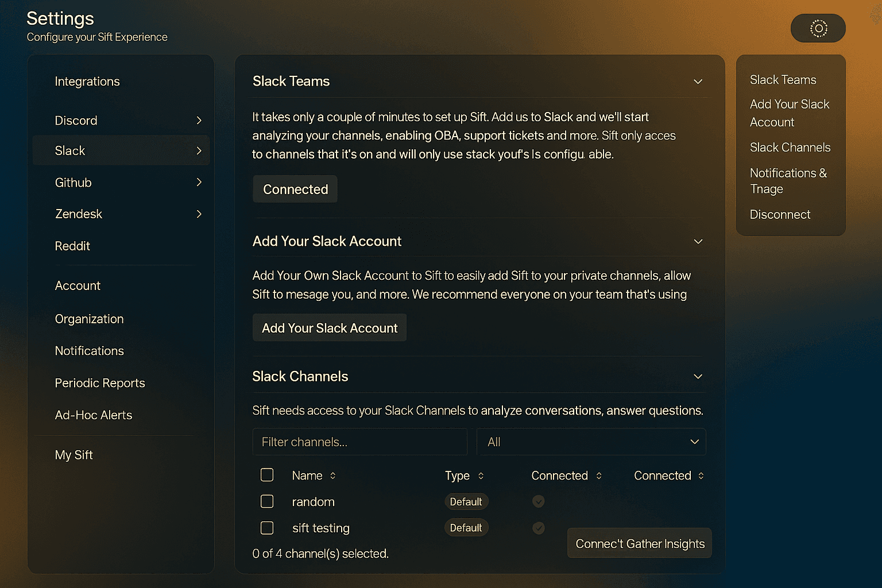The image size is (882, 588).
Task: Open Ad-Hoc Alerts settings
Action: coord(94,415)
